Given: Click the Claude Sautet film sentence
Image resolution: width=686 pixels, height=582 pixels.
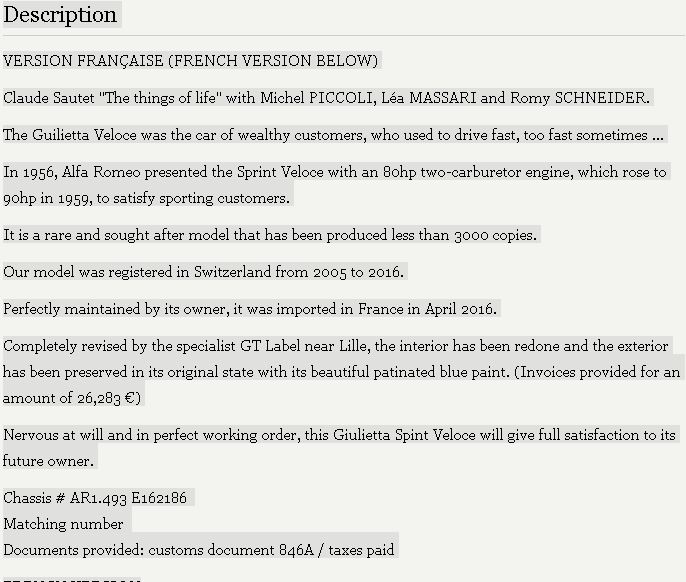Looking at the screenshot, I should pyautogui.click(x=326, y=98).
